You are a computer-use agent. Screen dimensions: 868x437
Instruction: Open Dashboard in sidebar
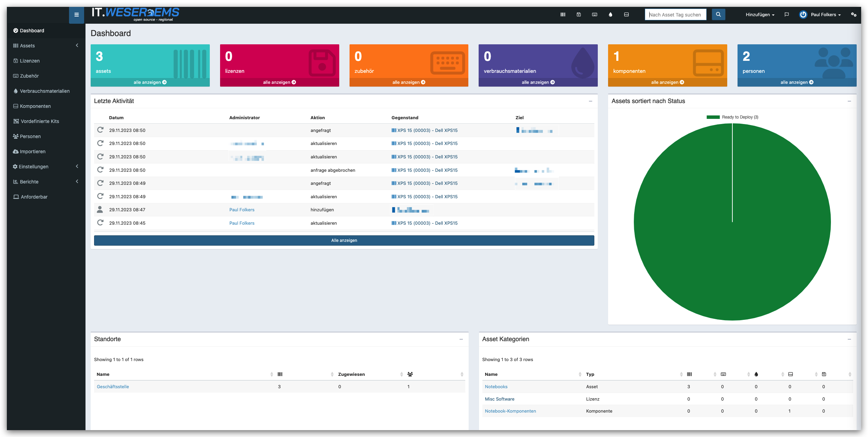[46, 31]
